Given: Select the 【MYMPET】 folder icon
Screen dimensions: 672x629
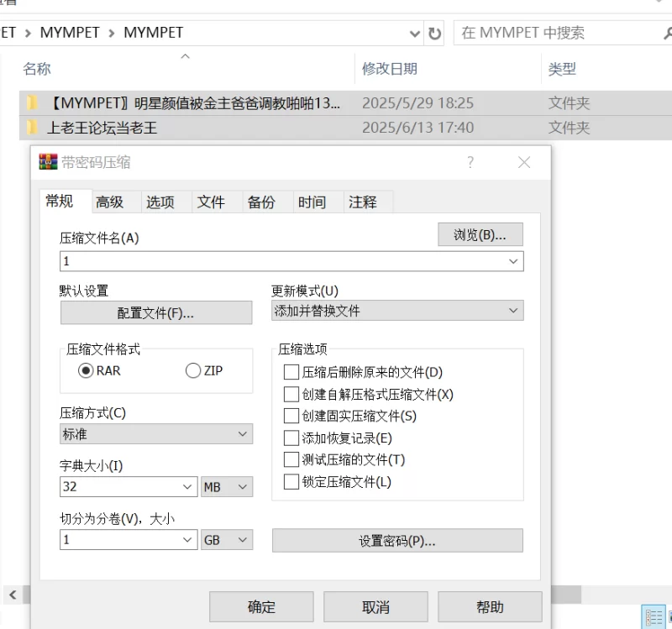Looking at the screenshot, I should (32, 102).
